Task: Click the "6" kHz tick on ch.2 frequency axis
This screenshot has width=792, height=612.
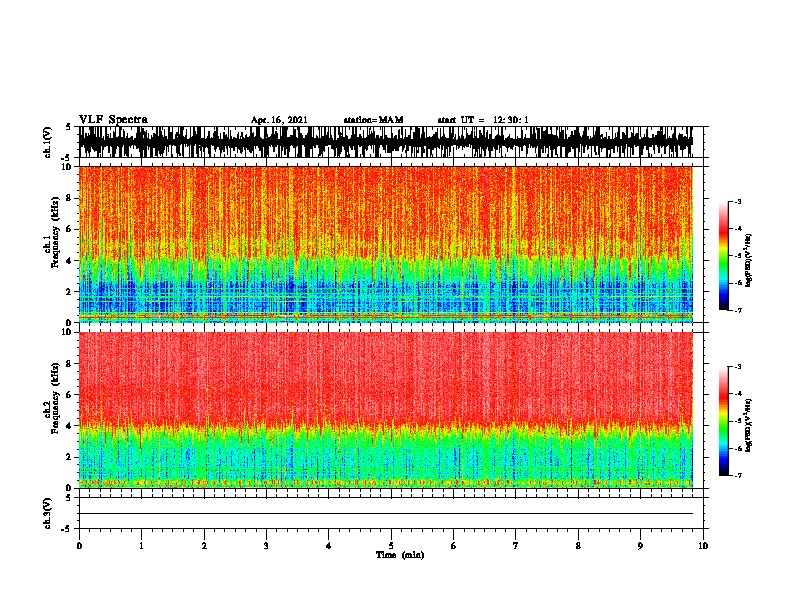Action: point(70,395)
